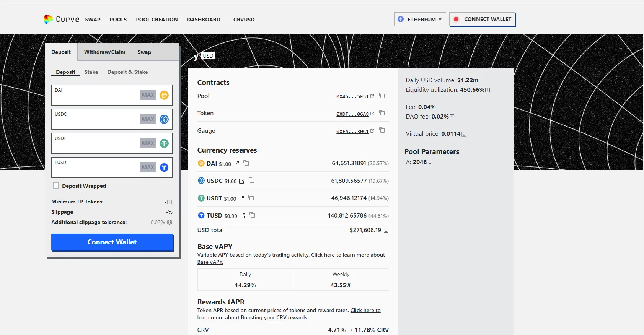Open Token contract external link icon
The height and width of the screenshot is (335, 644).
(372, 114)
